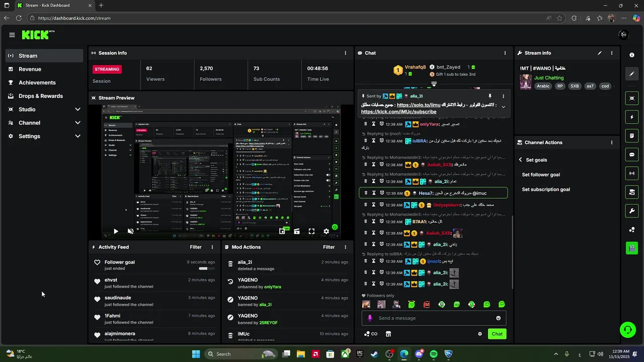Open Mod Actions Filter
644x362 pixels.
(x=329, y=247)
